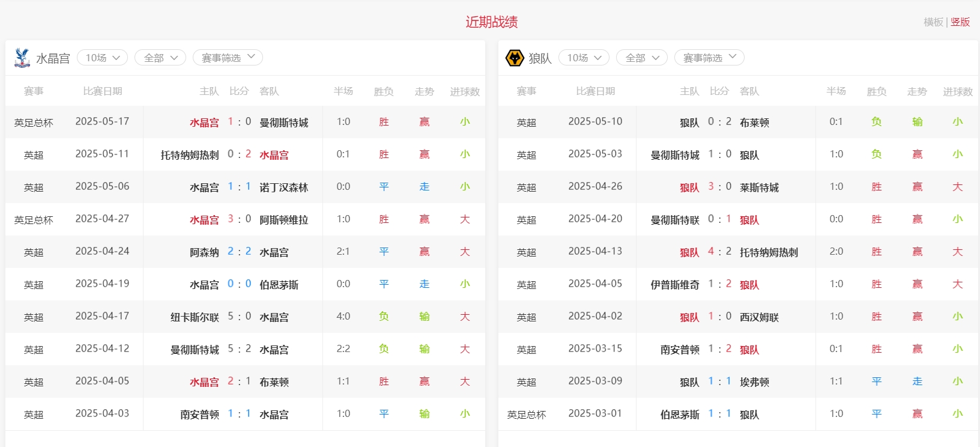This screenshot has height=447, width=980.
Task: Click the Crystal Palace team crest icon
Action: point(22,58)
